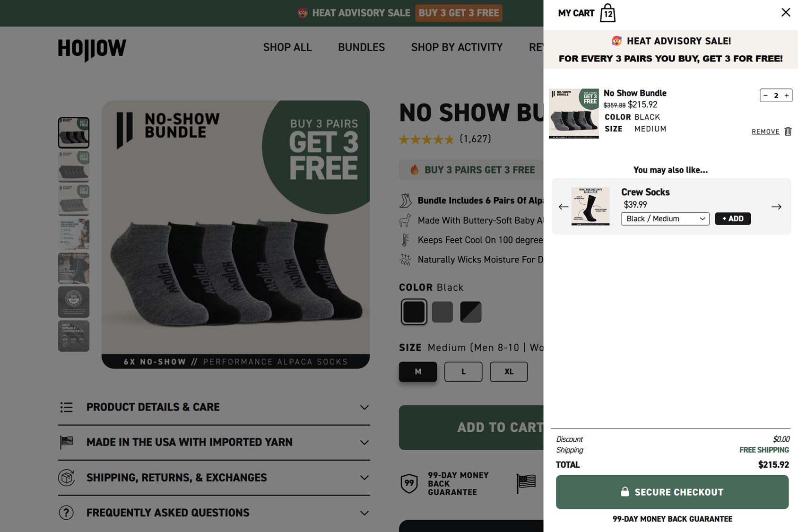Select size XL
Image resolution: width=798 pixels, height=532 pixels.
pyautogui.click(x=509, y=372)
